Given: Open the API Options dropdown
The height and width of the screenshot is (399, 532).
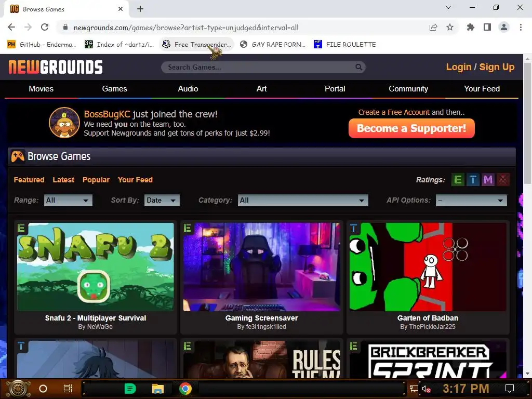Looking at the screenshot, I should (x=471, y=200).
